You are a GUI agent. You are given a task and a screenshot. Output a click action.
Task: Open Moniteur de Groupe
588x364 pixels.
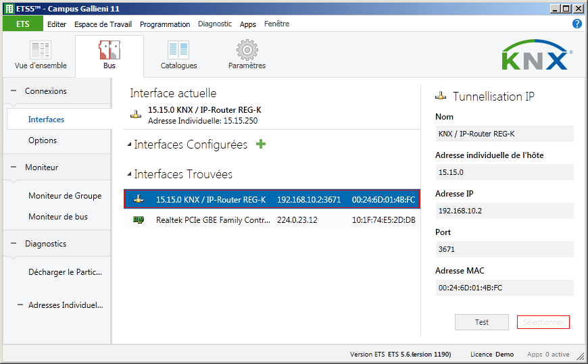coord(65,196)
